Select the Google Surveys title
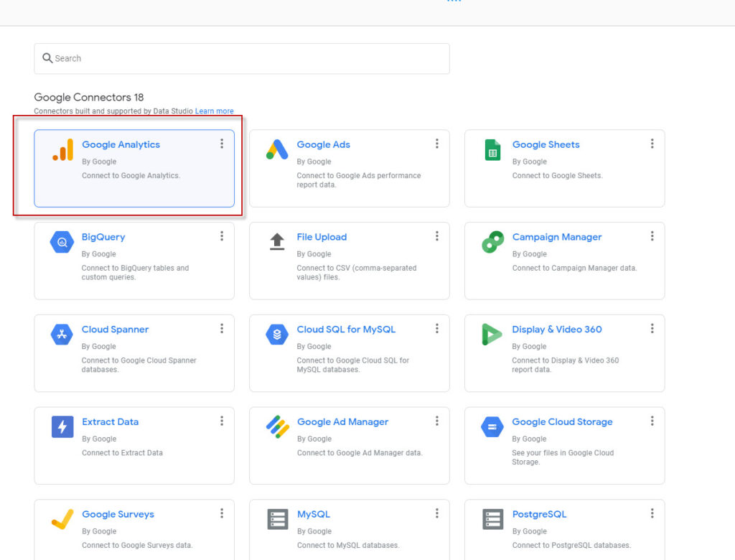This screenshot has width=735, height=560. pos(118,514)
